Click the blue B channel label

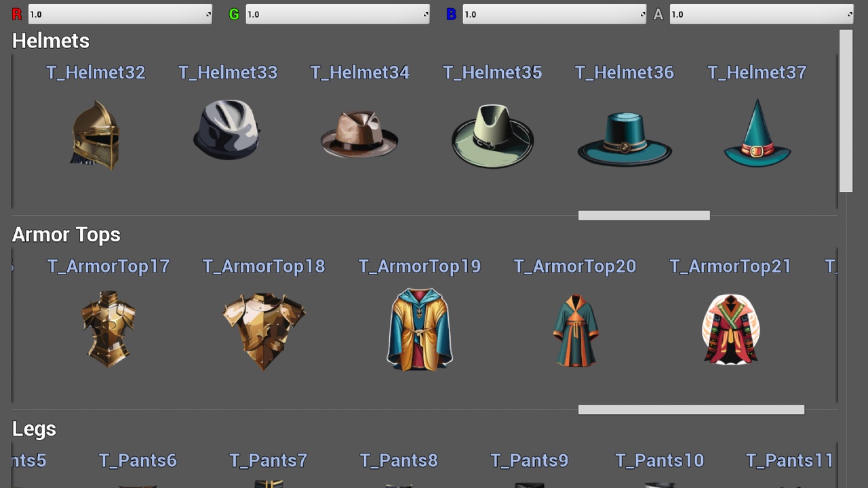[451, 14]
